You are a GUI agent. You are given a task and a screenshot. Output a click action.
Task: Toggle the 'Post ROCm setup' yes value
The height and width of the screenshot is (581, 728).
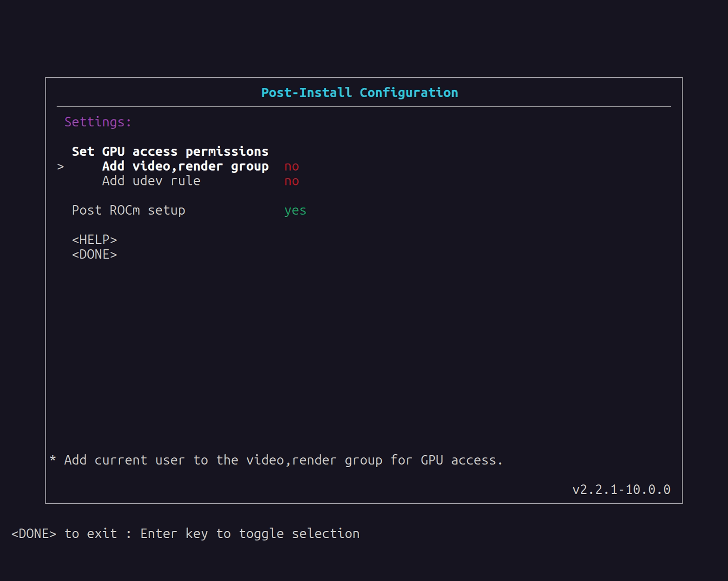[x=295, y=211]
